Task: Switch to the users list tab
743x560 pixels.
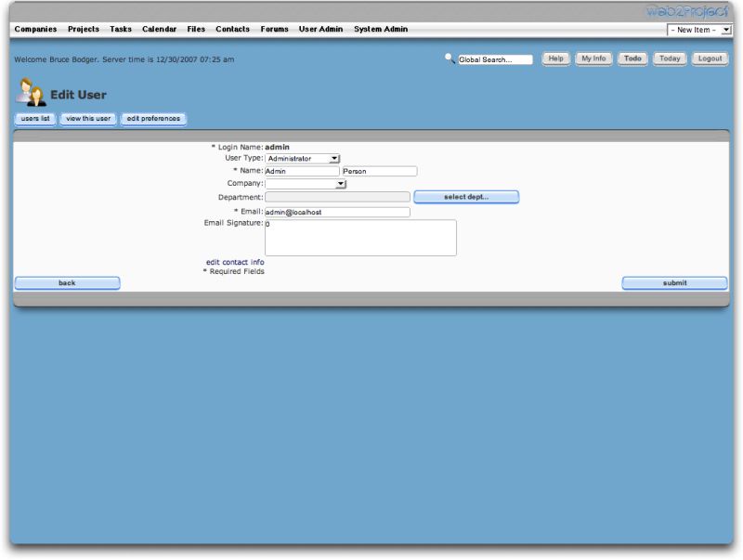Action: [x=34, y=119]
